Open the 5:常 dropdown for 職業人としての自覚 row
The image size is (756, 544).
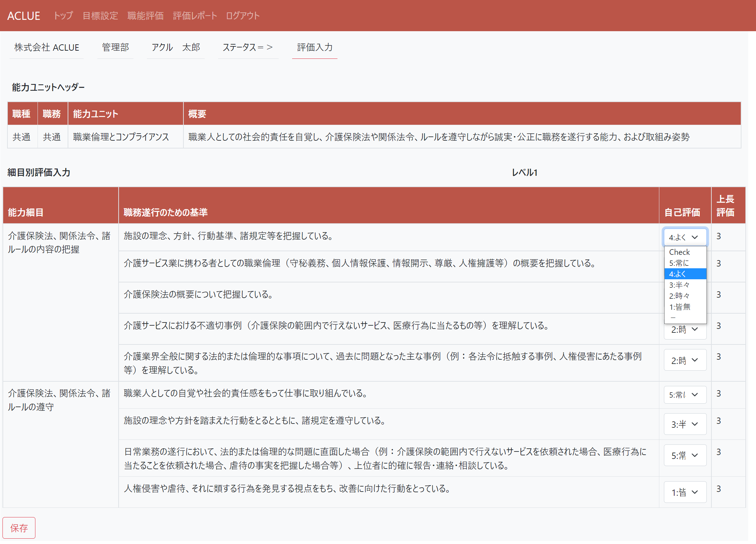(x=684, y=395)
